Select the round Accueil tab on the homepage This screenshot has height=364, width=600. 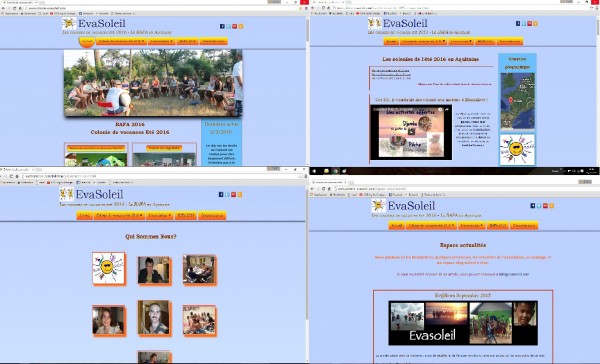[87, 41]
